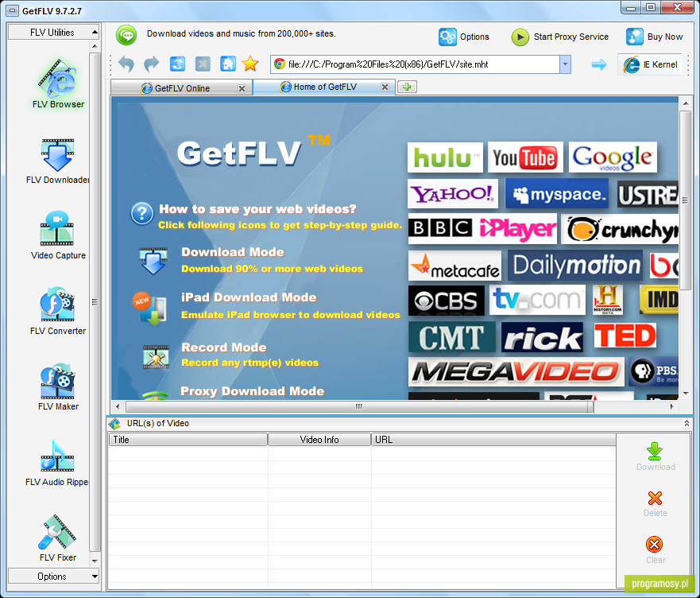Start Proxy Service
The image size is (700, 598).
(560, 37)
